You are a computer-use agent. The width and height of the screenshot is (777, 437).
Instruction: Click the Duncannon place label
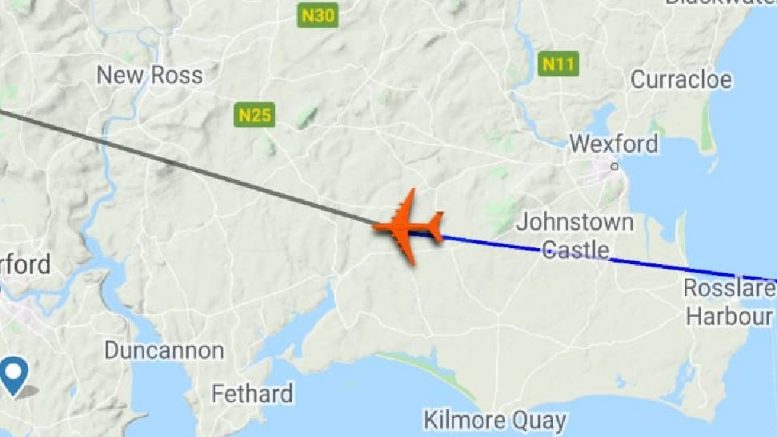pos(164,351)
